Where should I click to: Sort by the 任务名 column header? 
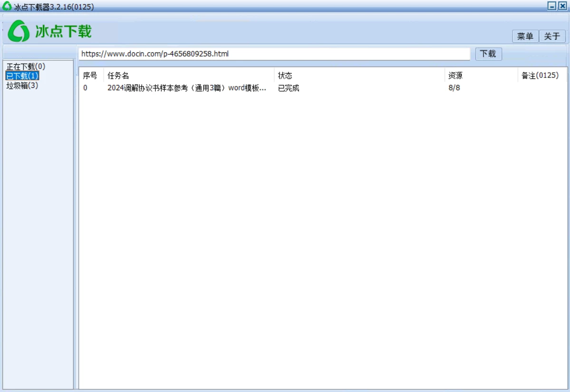point(188,76)
